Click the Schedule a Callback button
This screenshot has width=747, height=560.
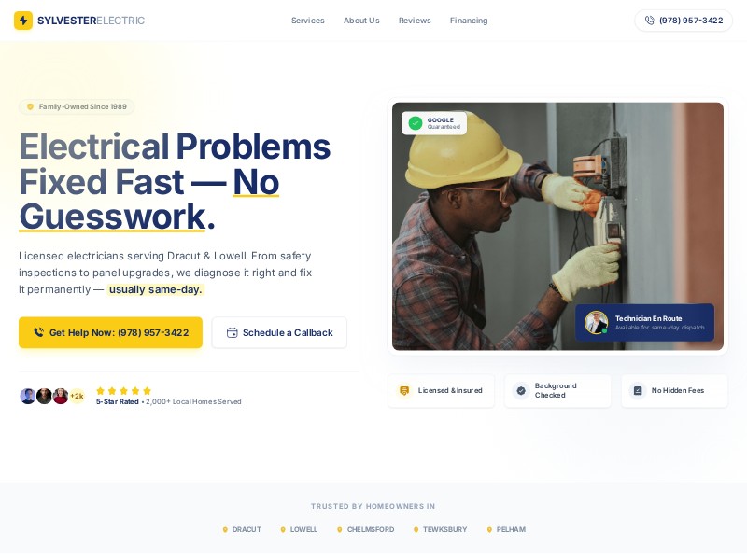pos(279,332)
